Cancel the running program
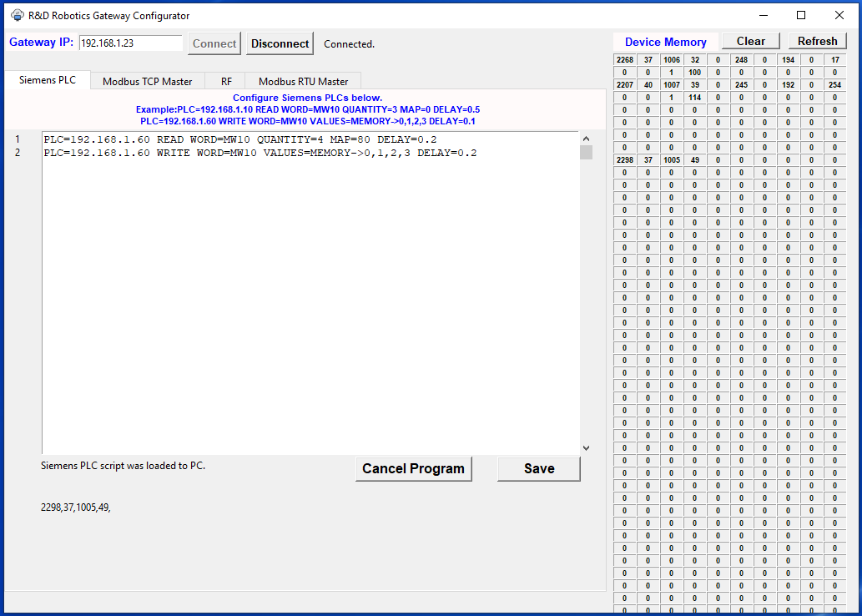The image size is (862, 616). [x=413, y=468]
